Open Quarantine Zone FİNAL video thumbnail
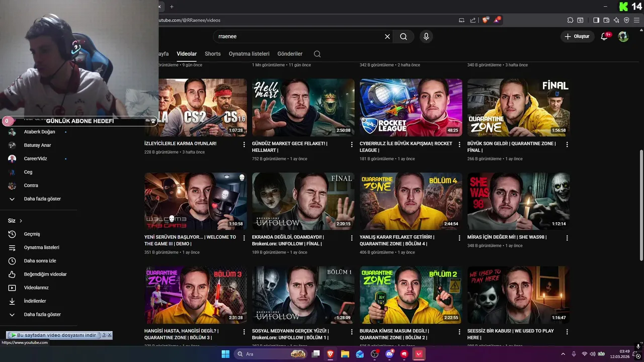Viewport: 644px width, 362px height. point(519,107)
